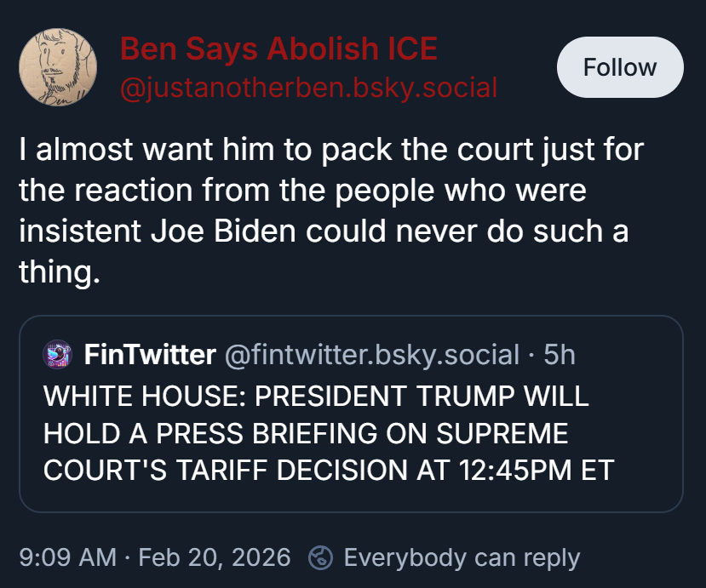Viewport: 706px width, 588px height.
Task: Click the globe reply-settings icon
Action: (321, 558)
